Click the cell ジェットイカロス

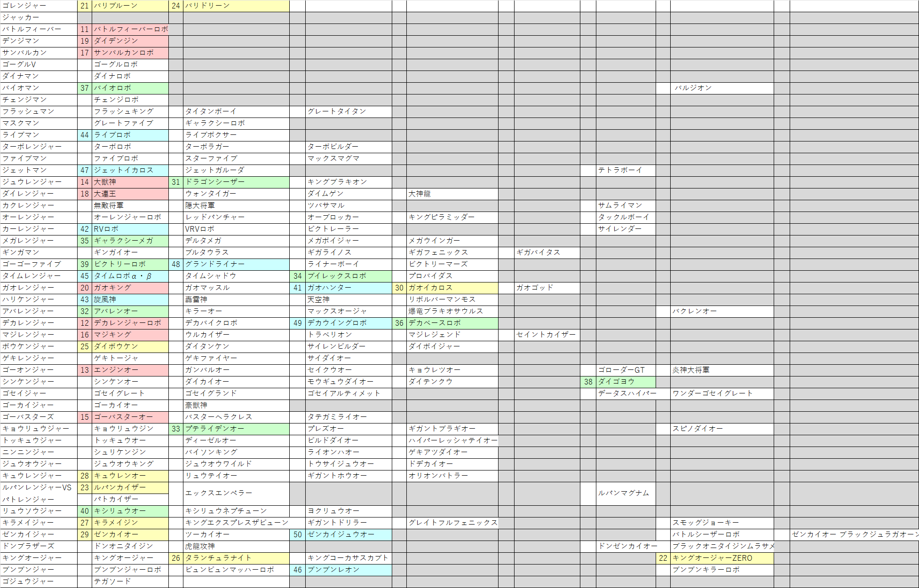point(130,170)
